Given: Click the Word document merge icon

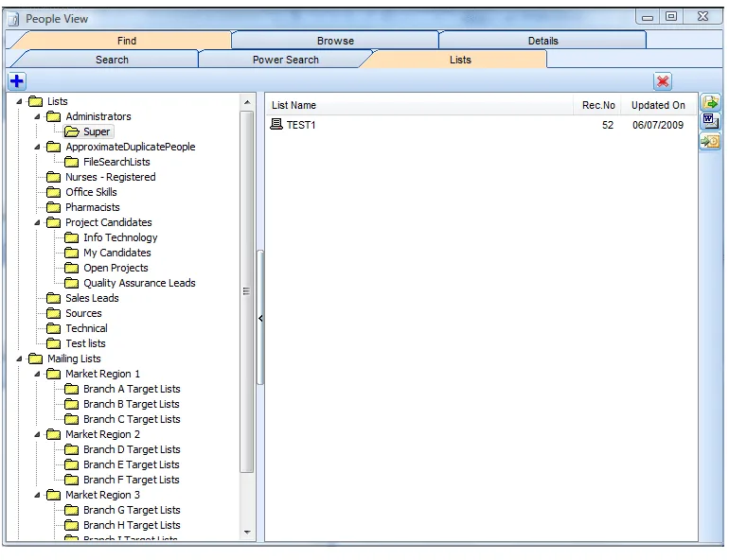Looking at the screenshot, I should 710,121.
